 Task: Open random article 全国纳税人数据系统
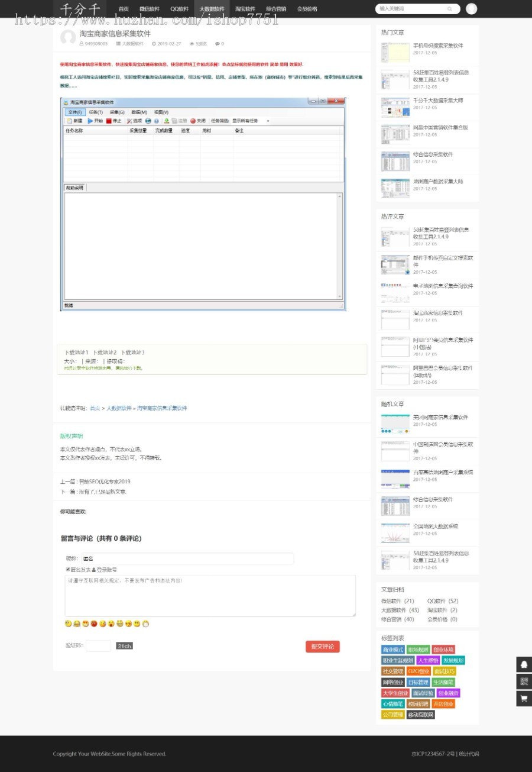tap(436, 526)
